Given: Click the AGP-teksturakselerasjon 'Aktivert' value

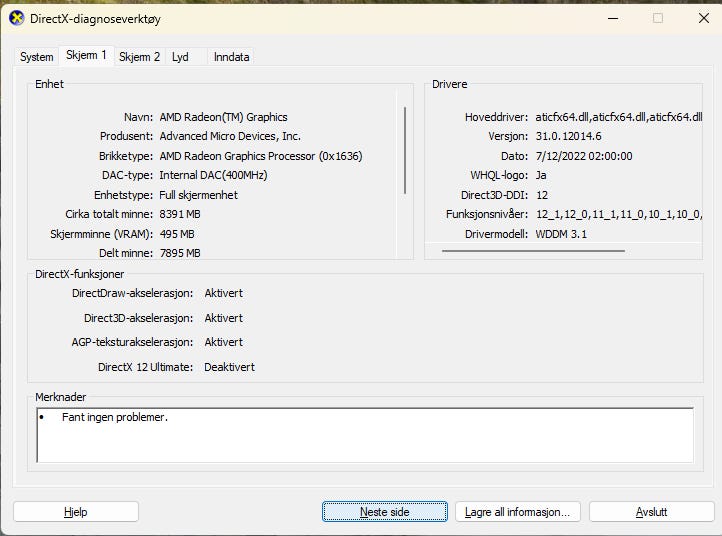Looking at the screenshot, I should pyautogui.click(x=223, y=342).
